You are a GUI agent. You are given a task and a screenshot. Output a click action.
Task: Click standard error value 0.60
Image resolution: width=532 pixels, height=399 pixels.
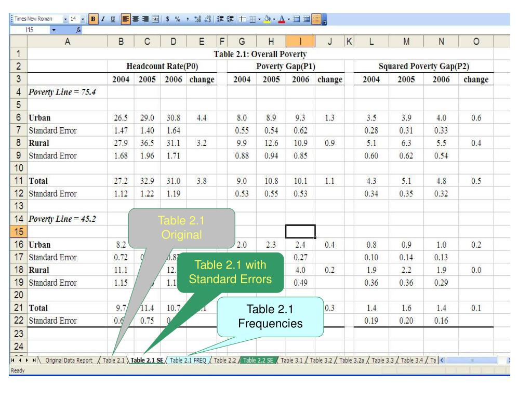pyautogui.click(x=371, y=156)
